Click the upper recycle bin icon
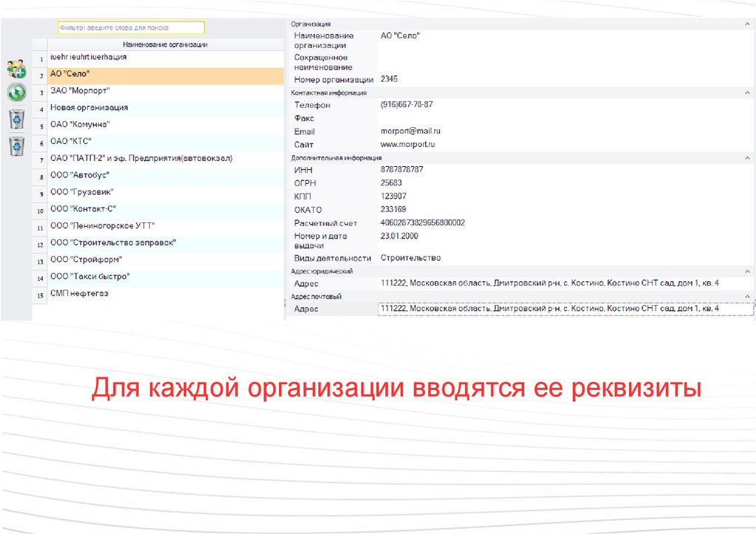Viewport: 756px width, 534px height. pos(16,118)
